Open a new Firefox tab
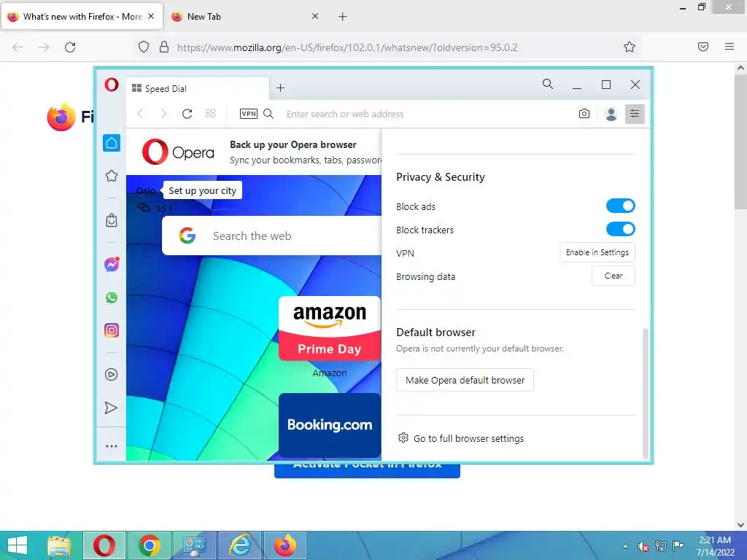The height and width of the screenshot is (560, 747). pyautogui.click(x=343, y=17)
